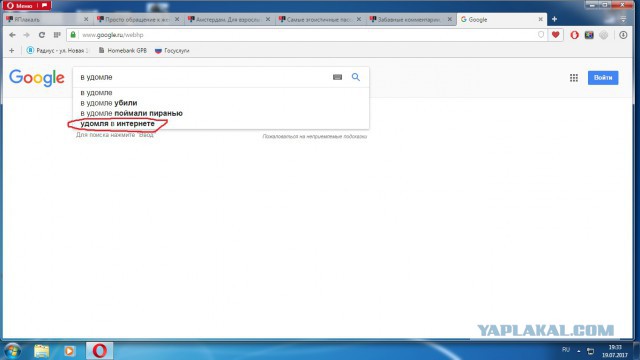Close the Просто обращение tab
The width and height of the screenshot is (640, 360).
[177, 19]
